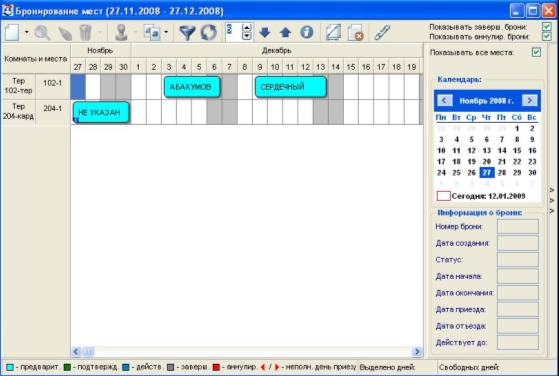The image size is (559, 376).
Task: Select the СЕРДЕЧНЫЙ booking block
Action: coord(291,87)
